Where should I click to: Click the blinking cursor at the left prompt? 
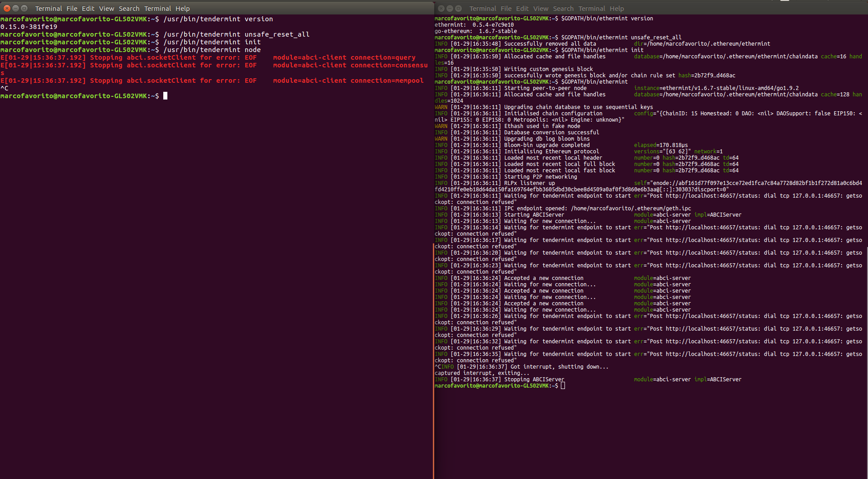(x=165, y=95)
